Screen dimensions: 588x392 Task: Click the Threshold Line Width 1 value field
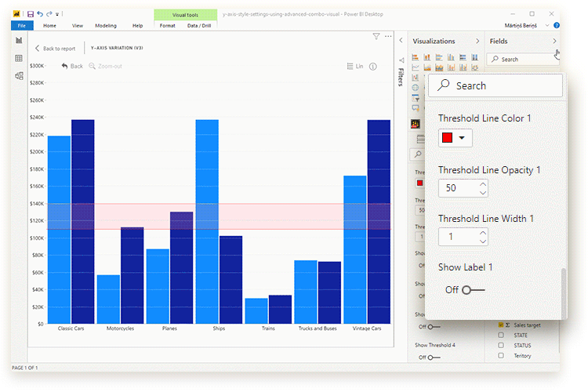[463, 237]
